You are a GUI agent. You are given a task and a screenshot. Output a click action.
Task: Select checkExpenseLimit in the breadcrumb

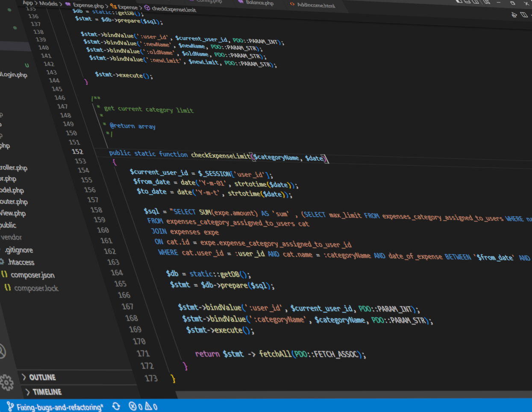coord(173,9)
